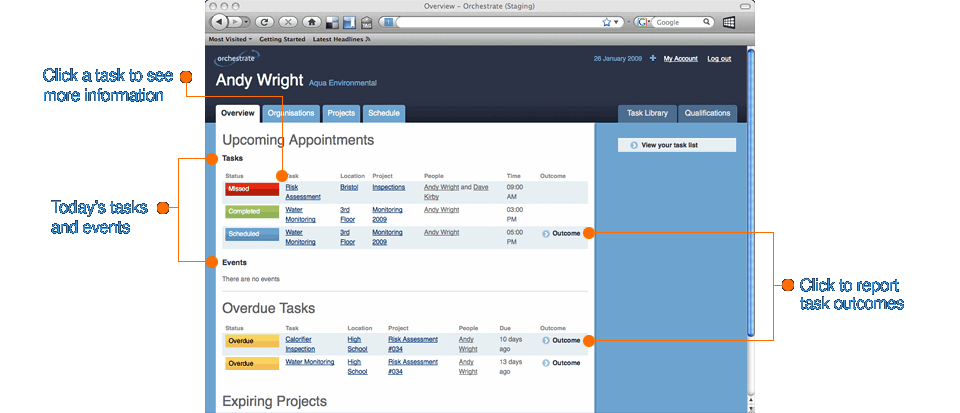This screenshot has height=413, width=960.
Task: Click arrow icon next to View your task list
Action: coord(634,145)
